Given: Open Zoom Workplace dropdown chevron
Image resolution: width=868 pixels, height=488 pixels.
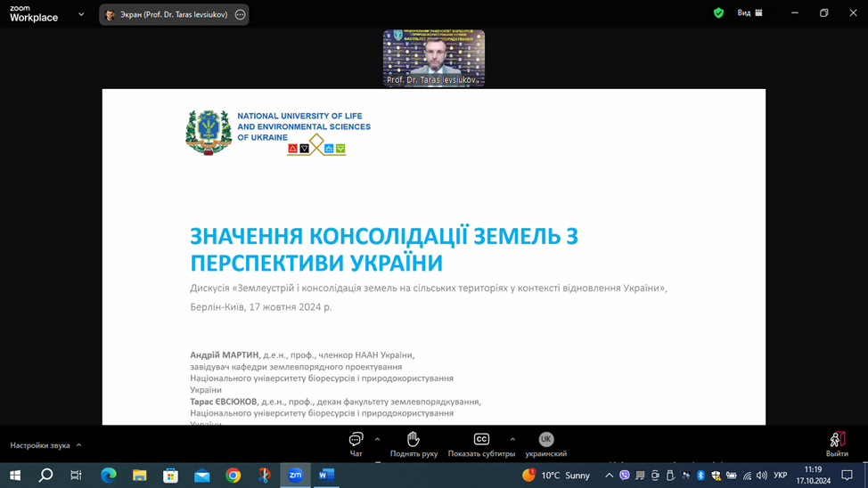Looking at the screenshot, I should (x=81, y=14).
